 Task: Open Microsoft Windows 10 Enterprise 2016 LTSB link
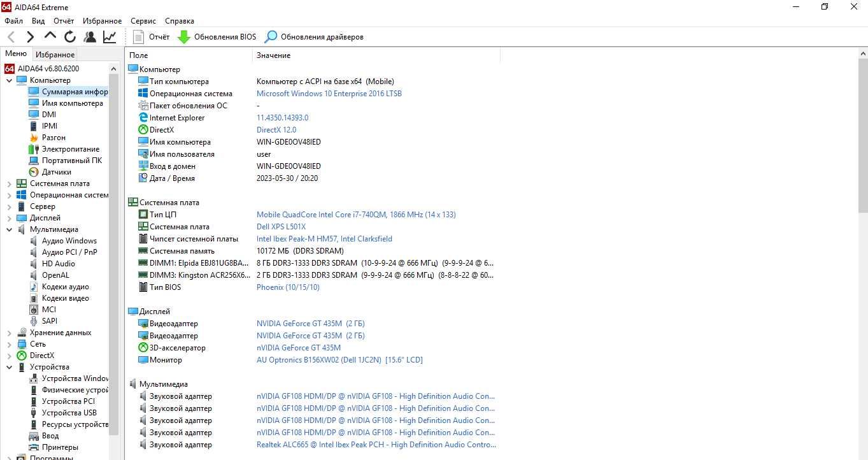click(329, 93)
